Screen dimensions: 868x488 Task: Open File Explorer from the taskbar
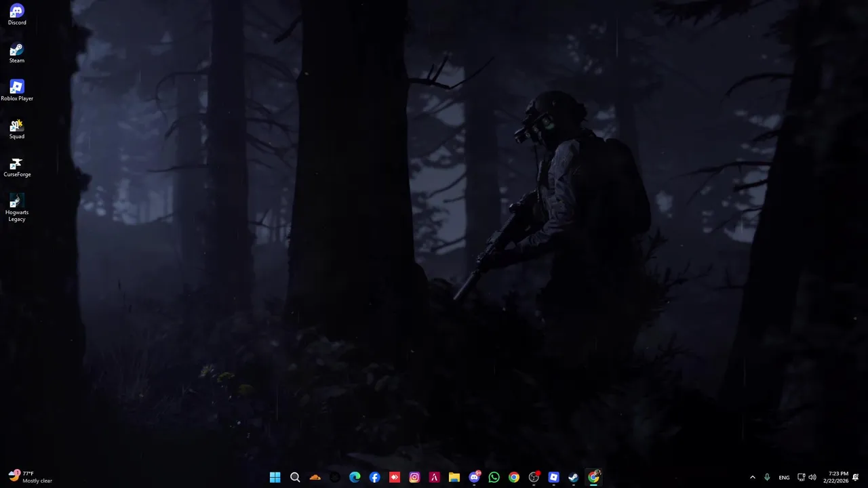[454, 477]
